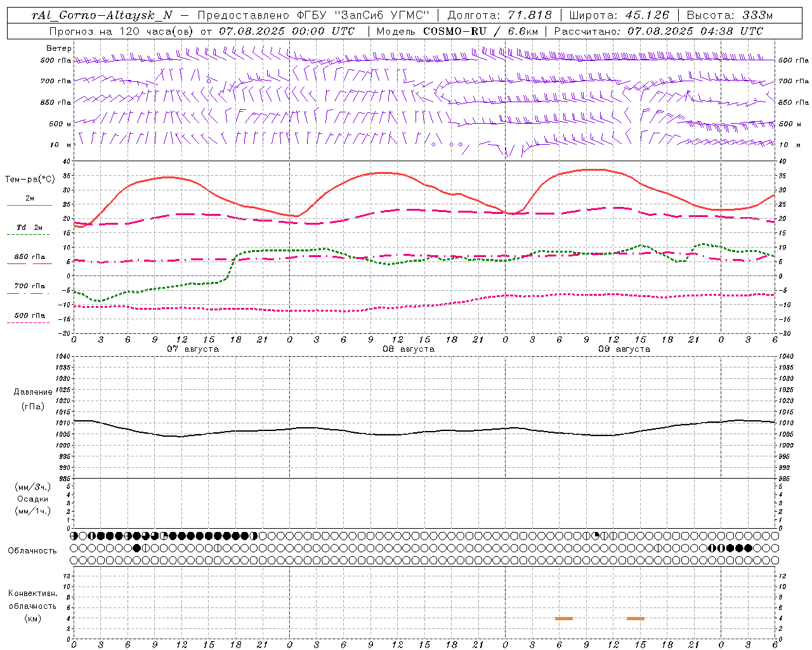Viewport: 812px width, 650px height.
Task: Click the Долгота: 71.818 header value
Action: click(x=500, y=15)
